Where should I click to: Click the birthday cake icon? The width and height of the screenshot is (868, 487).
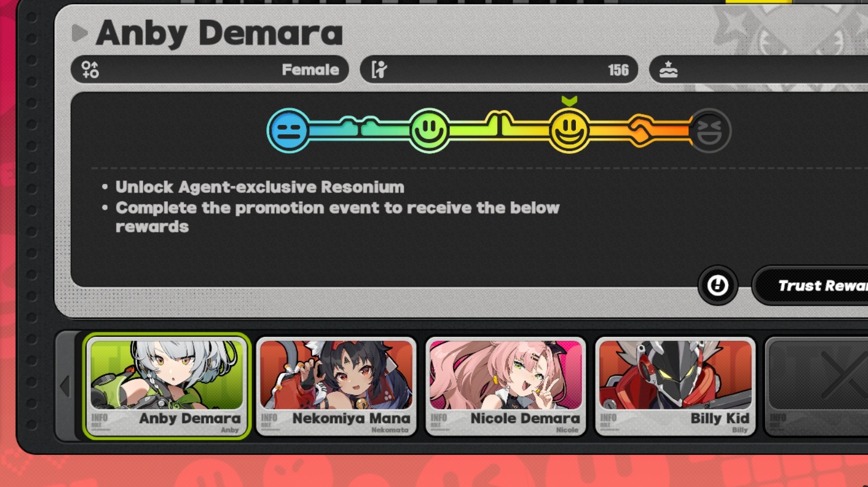(668, 70)
